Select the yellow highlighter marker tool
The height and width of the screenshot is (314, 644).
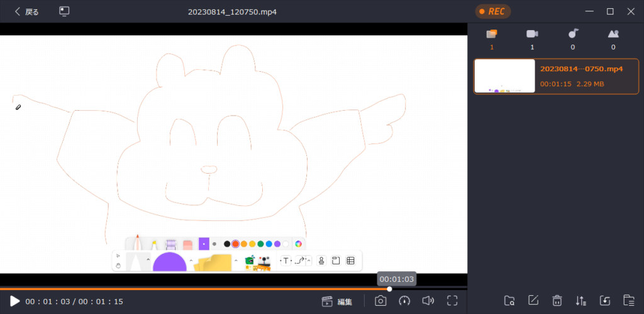pyautogui.click(x=154, y=245)
